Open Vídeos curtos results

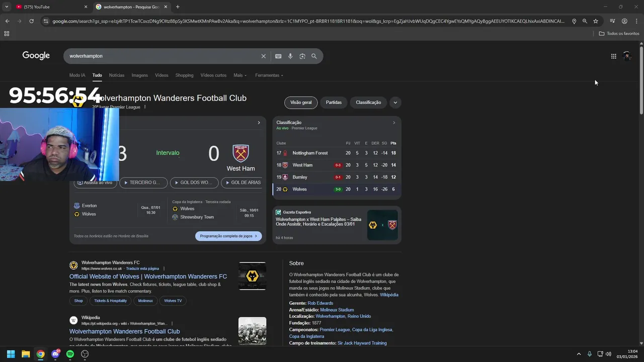[213, 75]
